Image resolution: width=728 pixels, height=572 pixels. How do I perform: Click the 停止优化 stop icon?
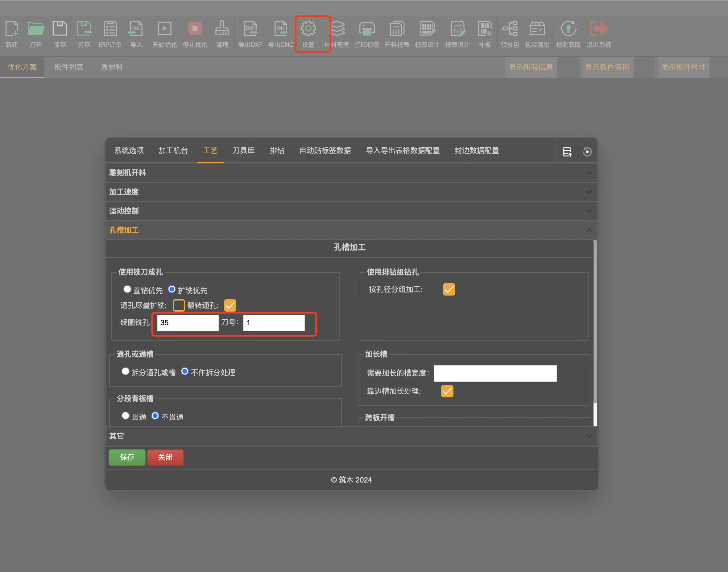[x=195, y=29]
